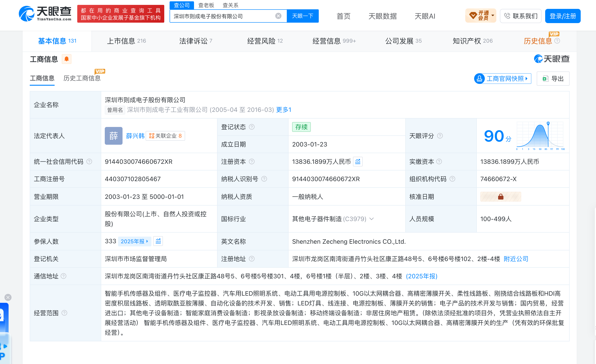Click the help icon next to 注册地址
Image resolution: width=596 pixels, height=364 pixels.
[x=251, y=259]
